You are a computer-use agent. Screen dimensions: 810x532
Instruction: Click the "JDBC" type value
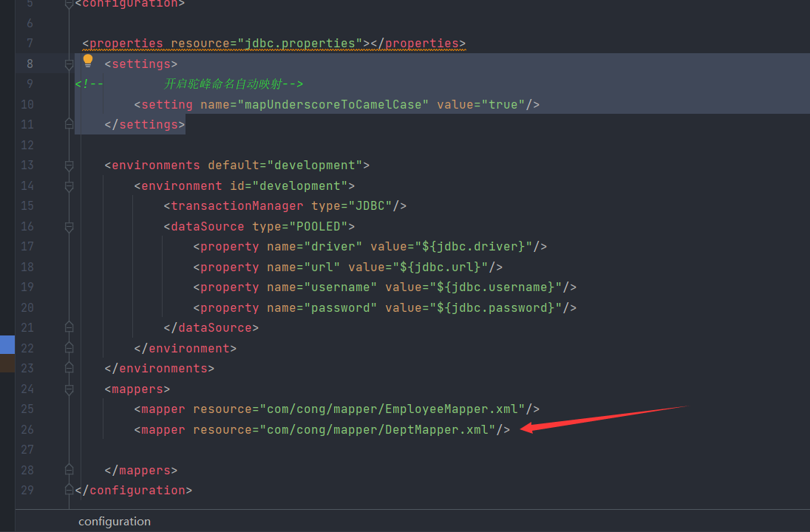pos(370,206)
